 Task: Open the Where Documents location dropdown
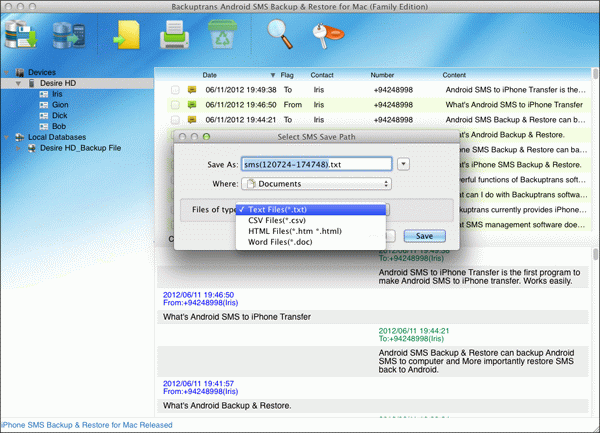pos(316,184)
